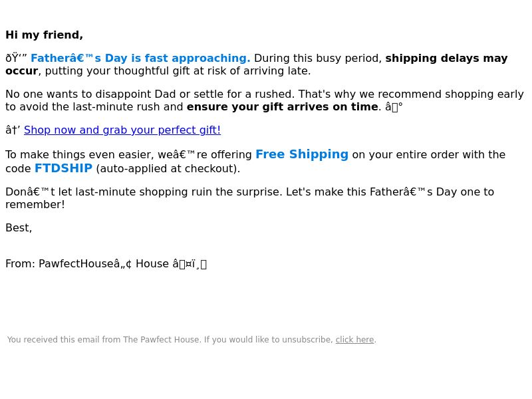Screen dimensions: 532x399
Task: Click the blue 'Free Shipping' text
Action: point(302,154)
